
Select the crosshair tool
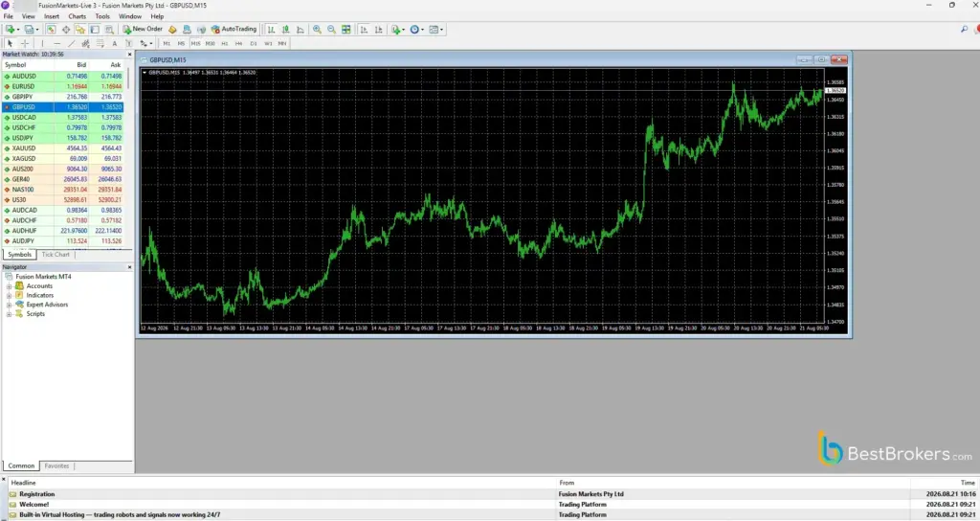[25, 43]
